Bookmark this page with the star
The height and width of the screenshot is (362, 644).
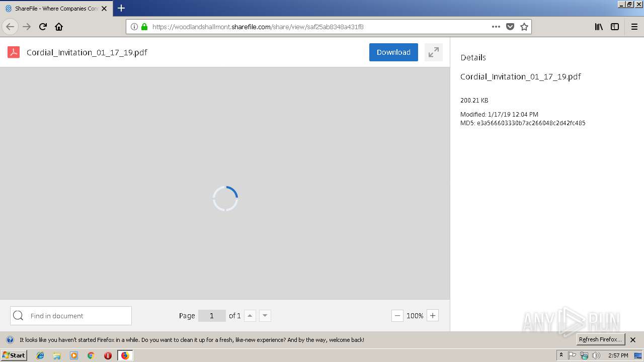524,27
